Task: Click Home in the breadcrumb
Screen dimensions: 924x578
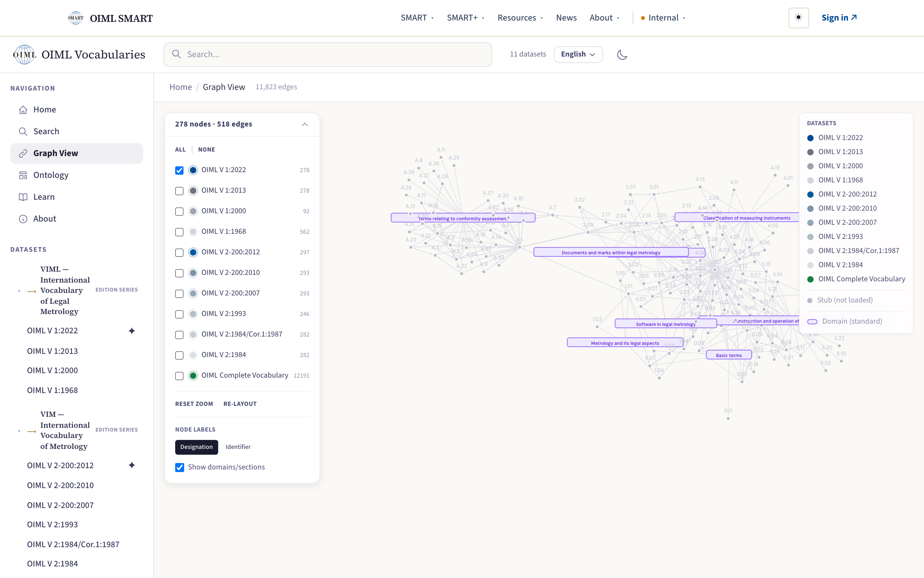Action: pos(181,87)
